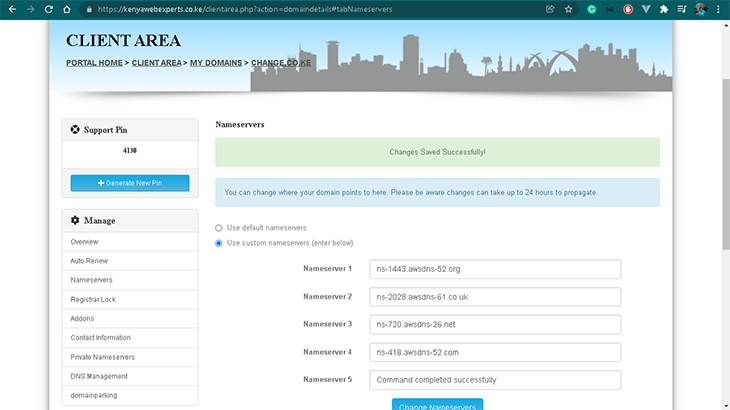This screenshot has width=730, height=410.
Task: Open Registrar Lock in Manage menu
Action: tap(130, 299)
